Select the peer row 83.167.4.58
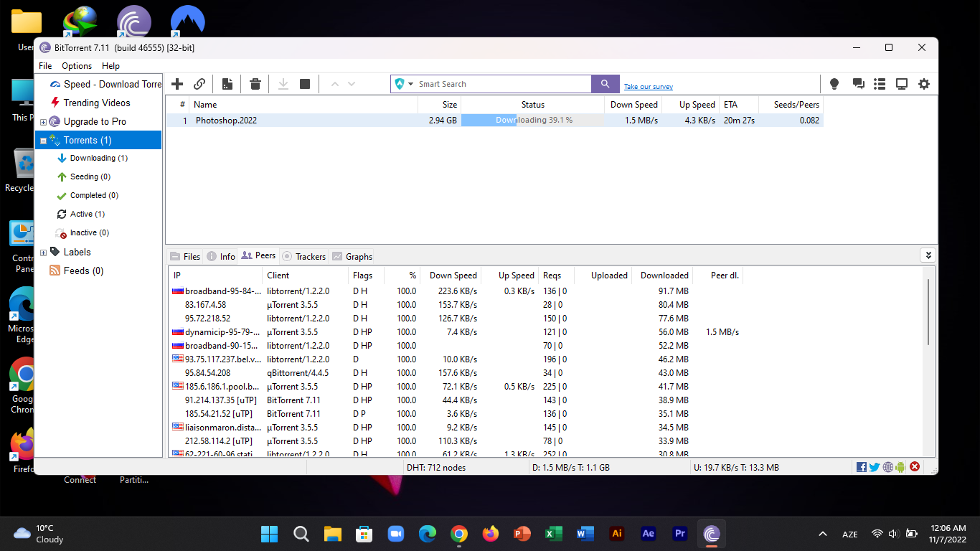This screenshot has height=551, width=980. coord(457,305)
